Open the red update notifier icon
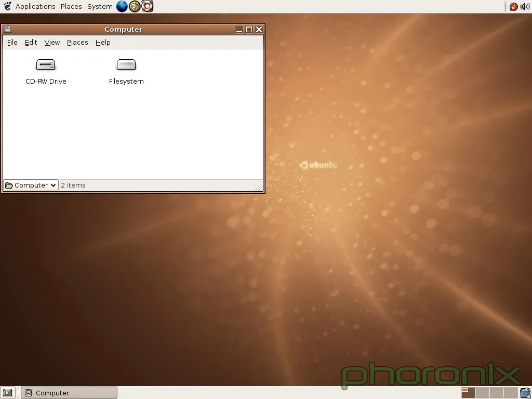This screenshot has height=399, width=532. [513, 6]
